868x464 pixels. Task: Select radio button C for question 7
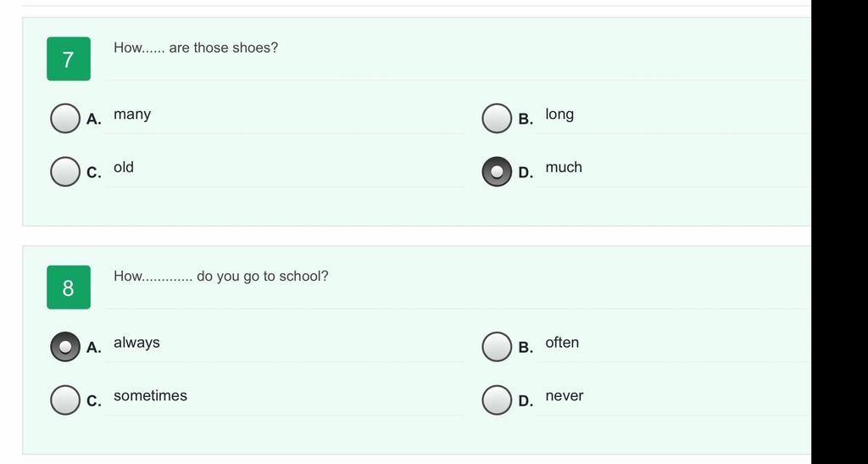65,171
